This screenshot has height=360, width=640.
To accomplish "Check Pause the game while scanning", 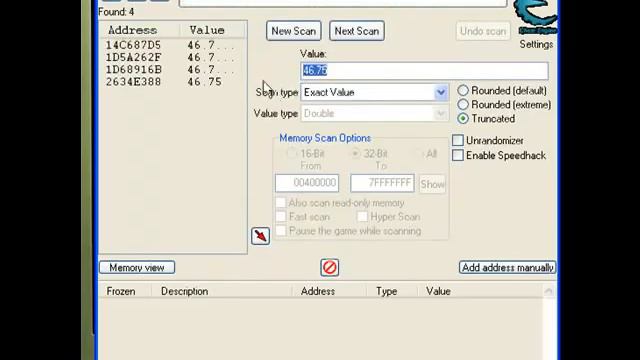I will pos(281,231).
